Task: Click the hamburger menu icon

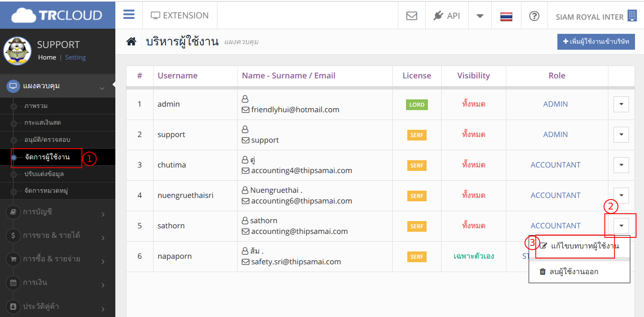Action: pyautogui.click(x=129, y=15)
